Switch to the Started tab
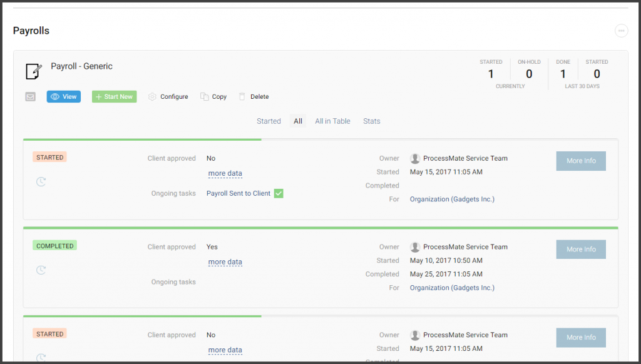Screen dimensions: 641x364 pyautogui.click(x=269, y=121)
